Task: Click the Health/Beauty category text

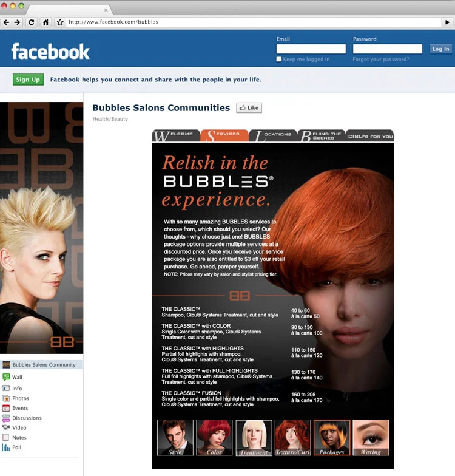Action: point(110,119)
